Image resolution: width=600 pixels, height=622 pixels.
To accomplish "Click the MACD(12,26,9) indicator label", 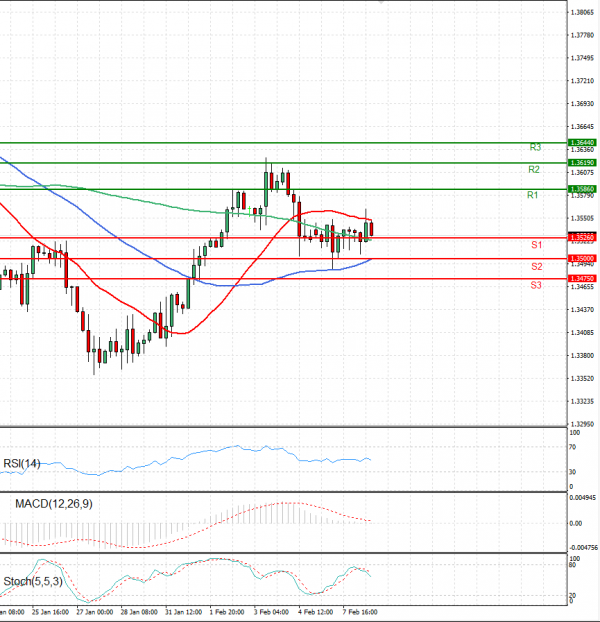I will pyautogui.click(x=54, y=504).
